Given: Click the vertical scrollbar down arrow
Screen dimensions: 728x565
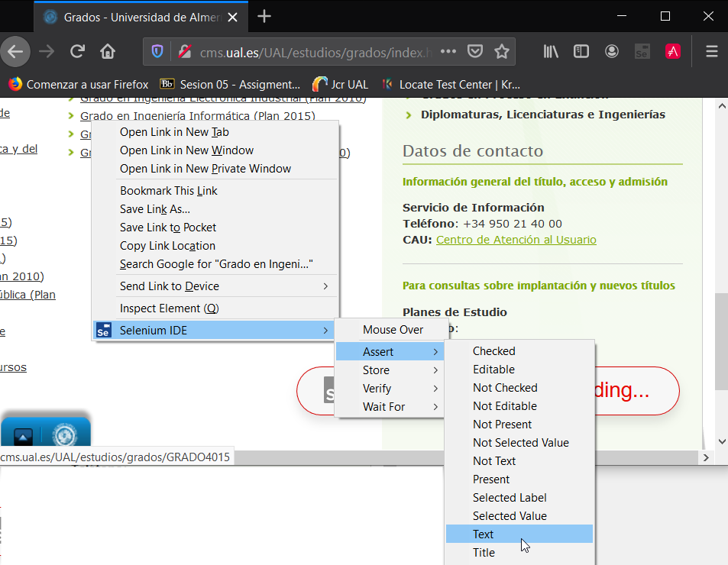Looking at the screenshot, I should [x=721, y=441].
